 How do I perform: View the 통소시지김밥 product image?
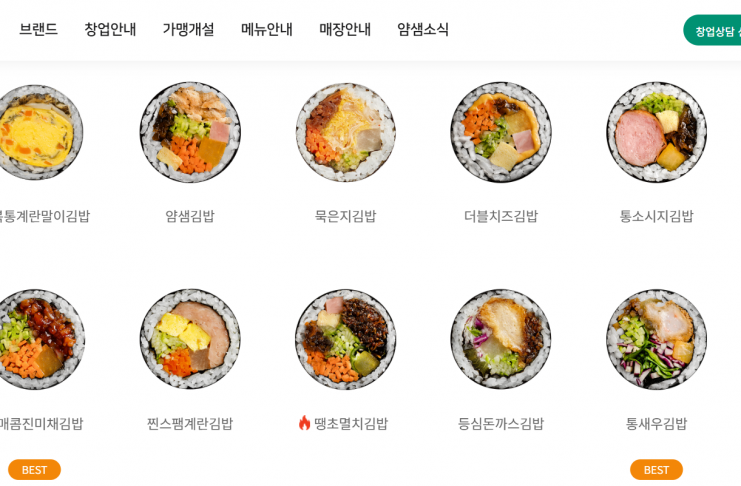(656, 132)
